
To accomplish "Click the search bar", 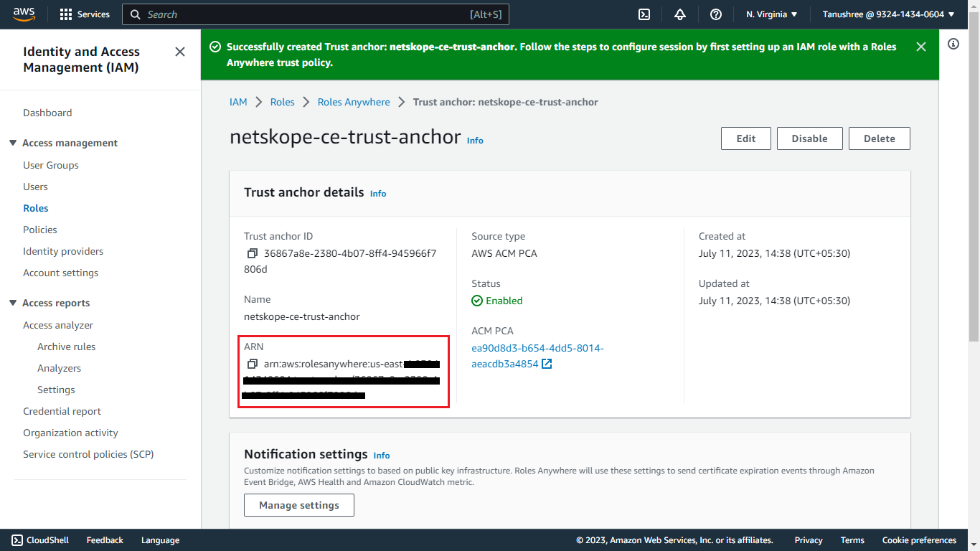I will [316, 14].
